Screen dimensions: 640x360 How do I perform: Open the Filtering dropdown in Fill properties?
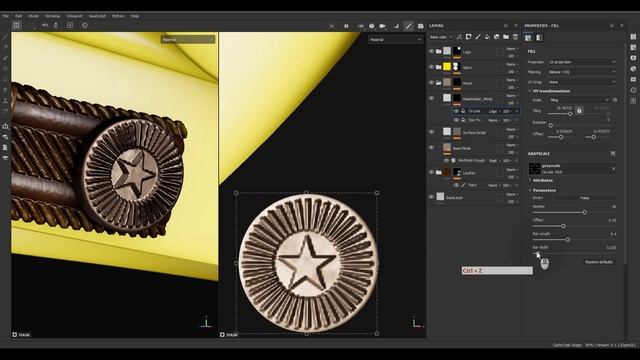coord(582,72)
